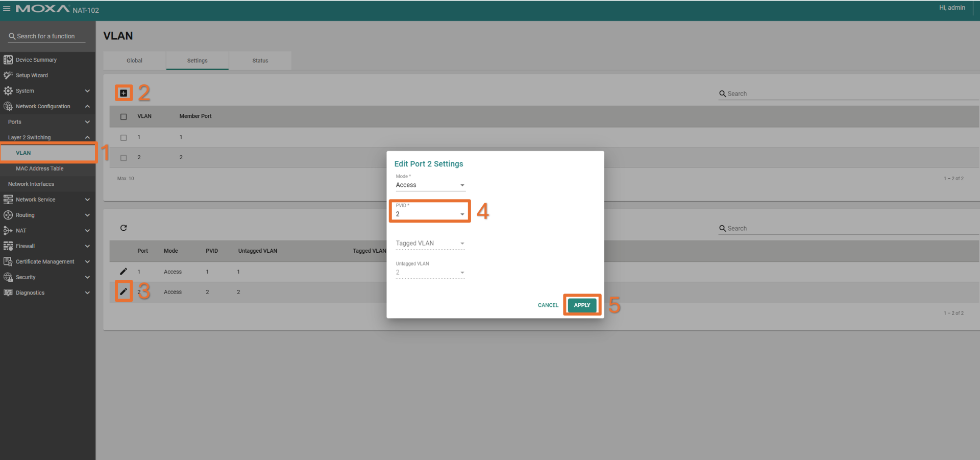
Task: Switch to the Status tab
Action: point(260,61)
